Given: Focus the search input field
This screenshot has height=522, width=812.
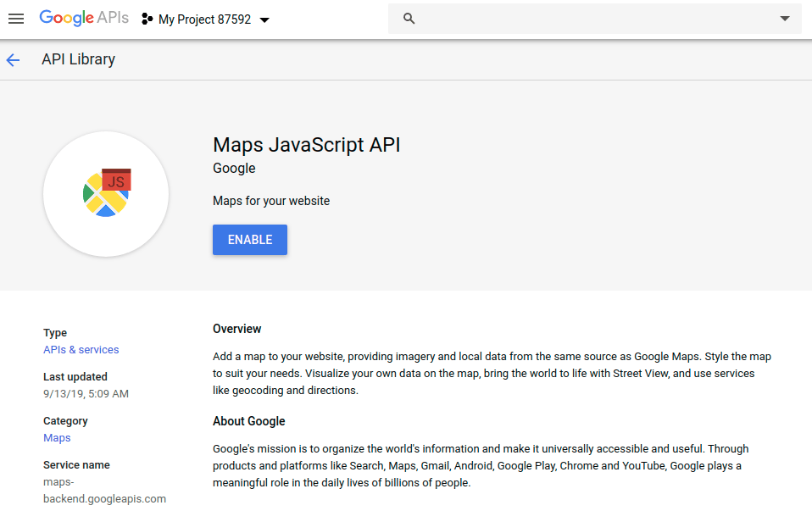Looking at the screenshot, I should tap(594, 19).
